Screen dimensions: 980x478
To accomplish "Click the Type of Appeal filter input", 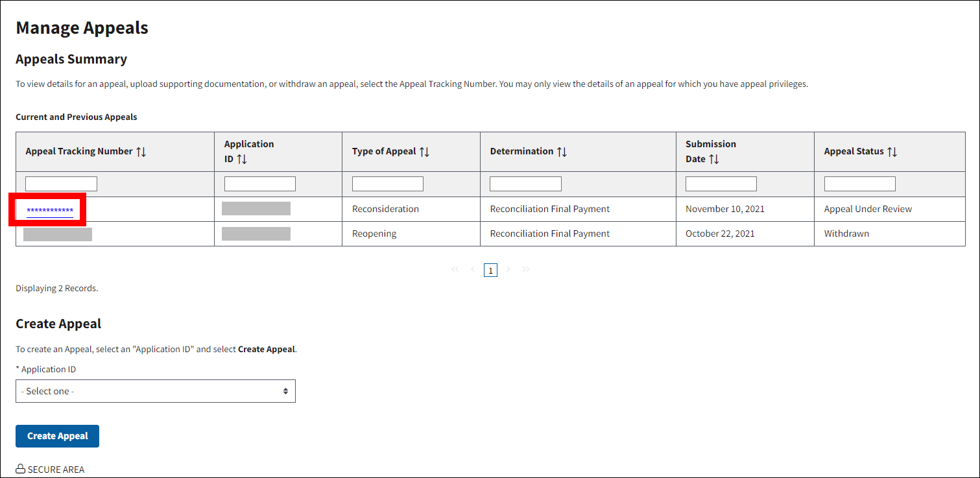I will 387,184.
